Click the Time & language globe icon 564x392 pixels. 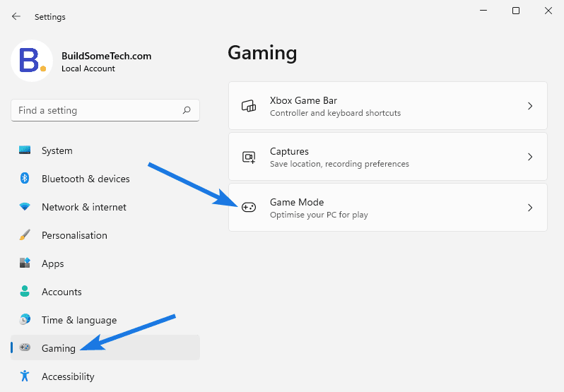tap(25, 319)
